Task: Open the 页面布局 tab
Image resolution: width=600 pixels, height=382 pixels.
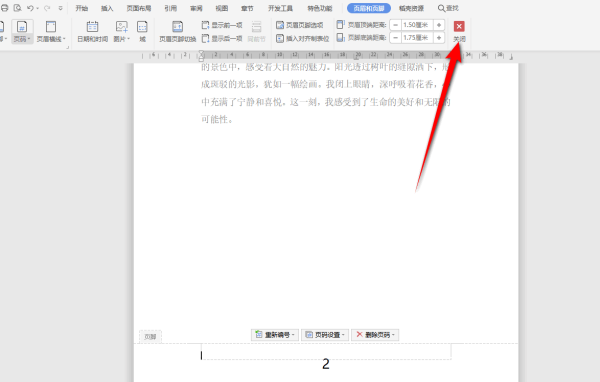Action: pyautogui.click(x=139, y=8)
